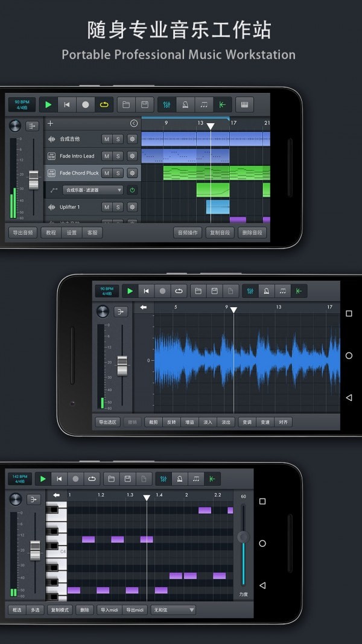Select the 裁剪 crop option
Viewport: 362px width, 644px height.
coord(153,422)
